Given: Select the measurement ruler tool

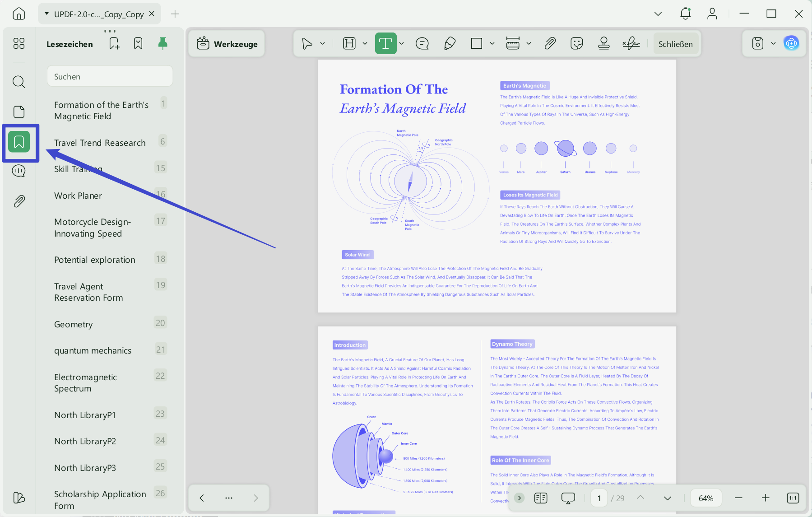Looking at the screenshot, I should 513,44.
